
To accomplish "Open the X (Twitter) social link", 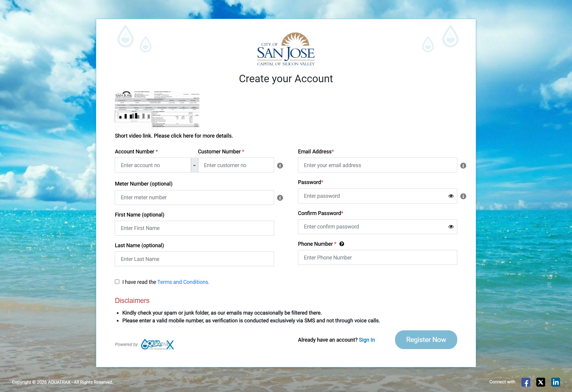I will click(541, 382).
